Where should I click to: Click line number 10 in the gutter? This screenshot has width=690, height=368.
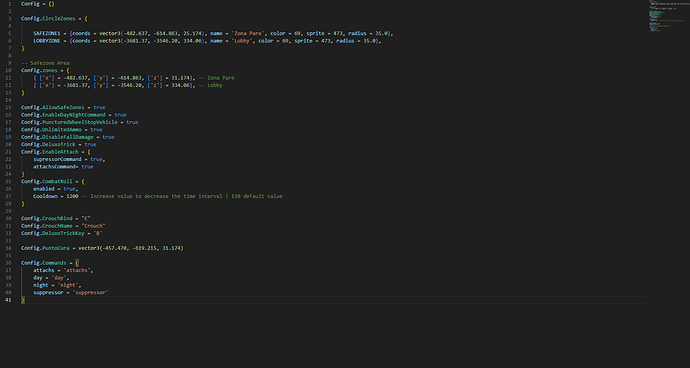[x=9, y=70]
